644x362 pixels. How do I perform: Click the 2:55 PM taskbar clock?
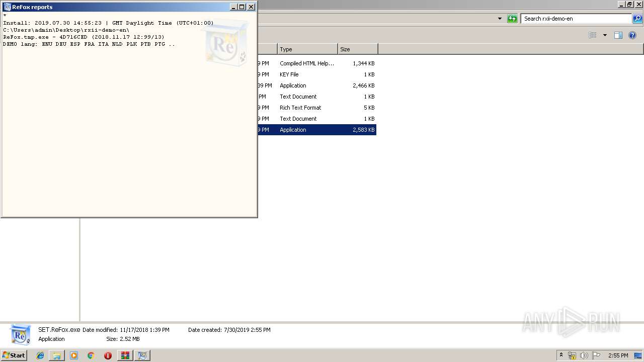click(x=618, y=355)
